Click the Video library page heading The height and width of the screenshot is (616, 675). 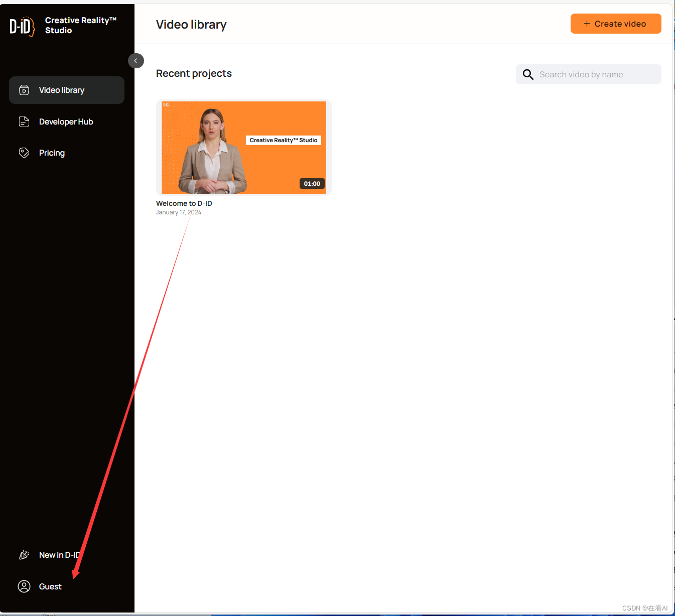191,25
